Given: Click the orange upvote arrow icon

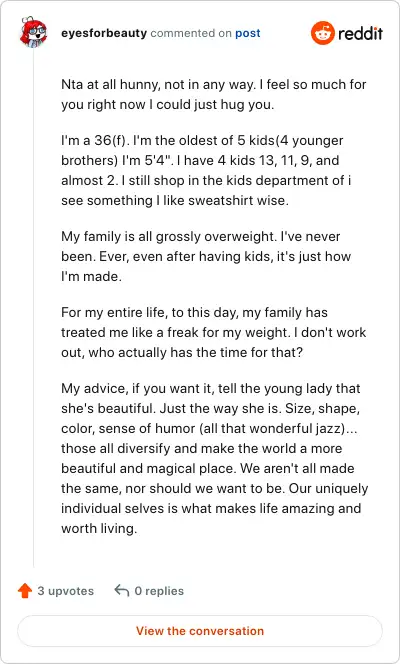Looking at the screenshot, I should [x=25, y=591].
